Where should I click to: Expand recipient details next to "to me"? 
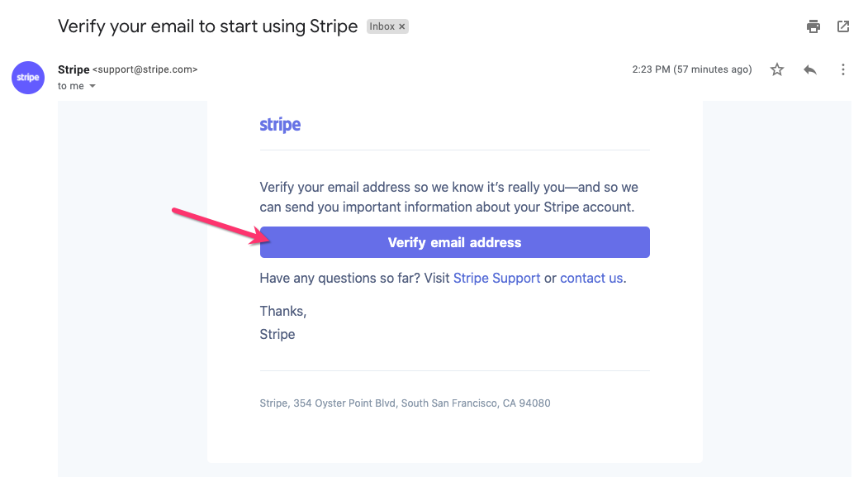92,86
